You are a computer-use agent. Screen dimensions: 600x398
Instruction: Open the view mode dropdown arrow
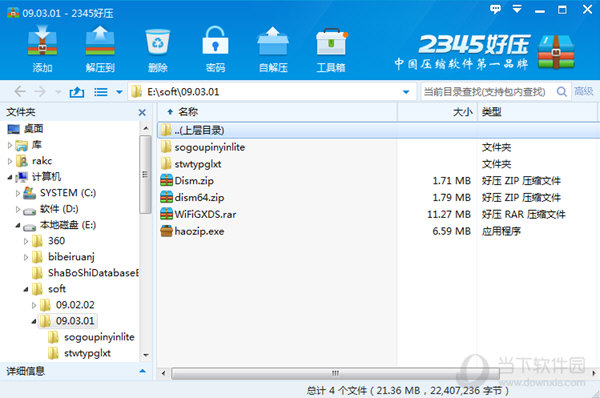click(119, 92)
